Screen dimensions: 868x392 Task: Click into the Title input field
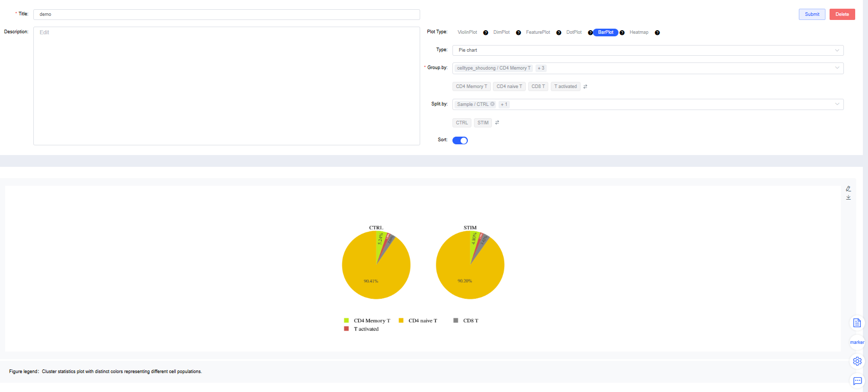(x=226, y=14)
